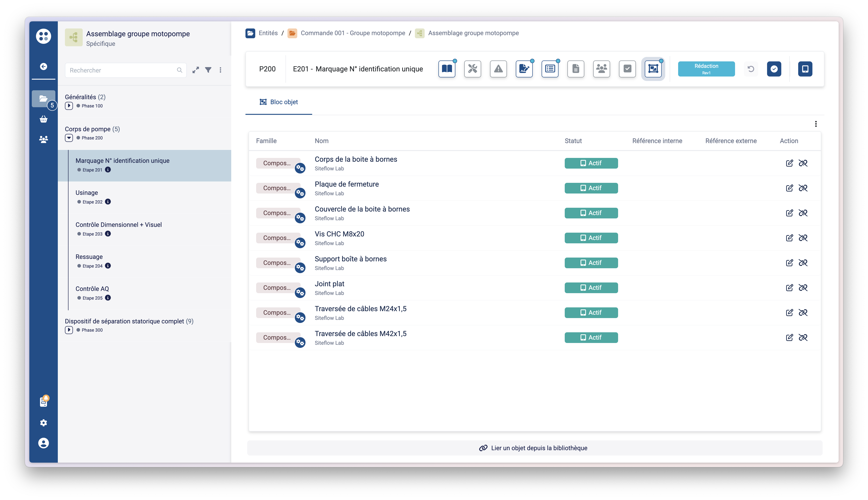
Task: Click the filter funnel icon
Action: click(208, 70)
